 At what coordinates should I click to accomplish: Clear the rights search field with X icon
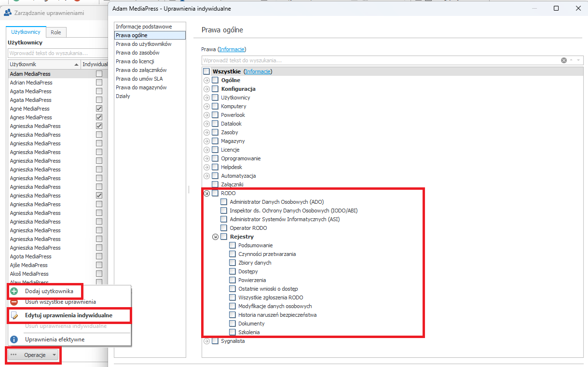[563, 60]
